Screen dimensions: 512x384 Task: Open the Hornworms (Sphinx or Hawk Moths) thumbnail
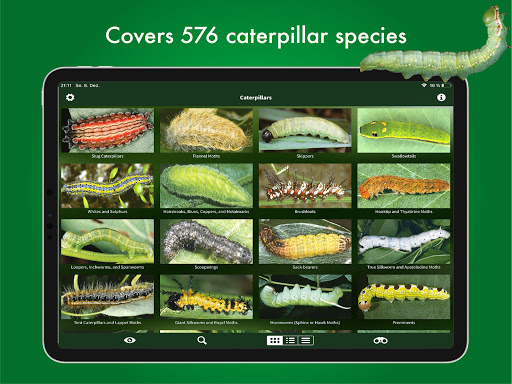[x=305, y=297]
